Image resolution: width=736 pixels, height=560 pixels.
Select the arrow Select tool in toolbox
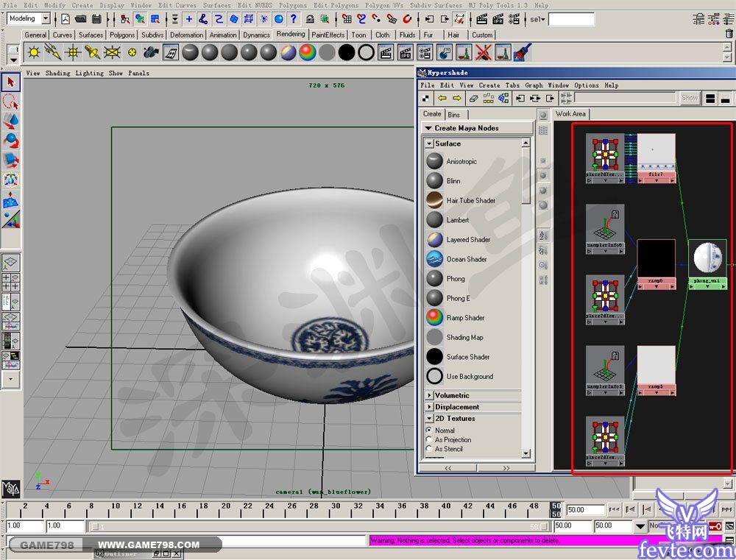[11, 82]
